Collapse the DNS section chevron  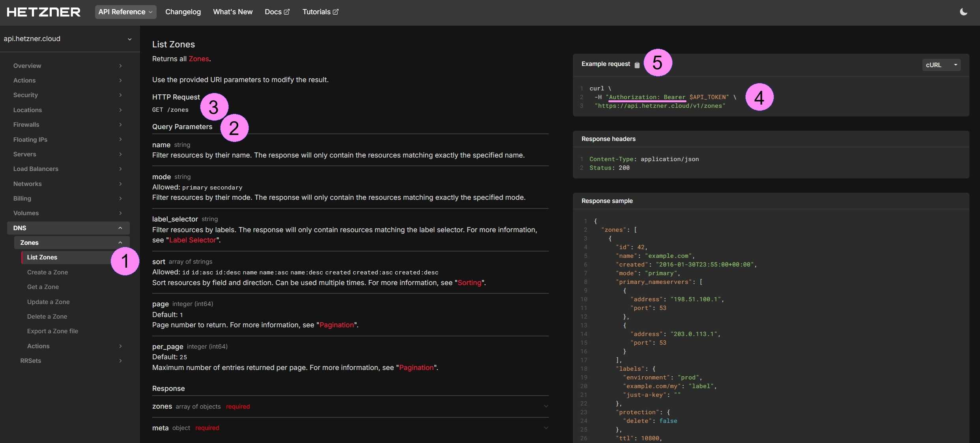tap(120, 228)
